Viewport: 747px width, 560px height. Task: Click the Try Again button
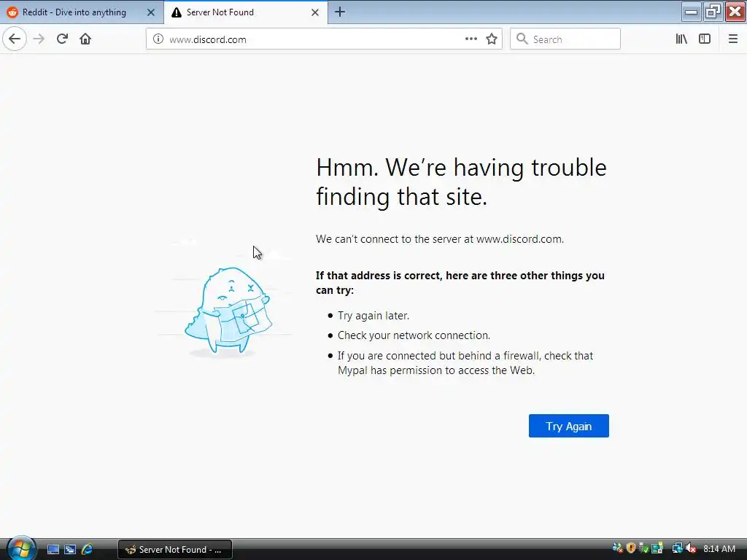pos(568,426)
